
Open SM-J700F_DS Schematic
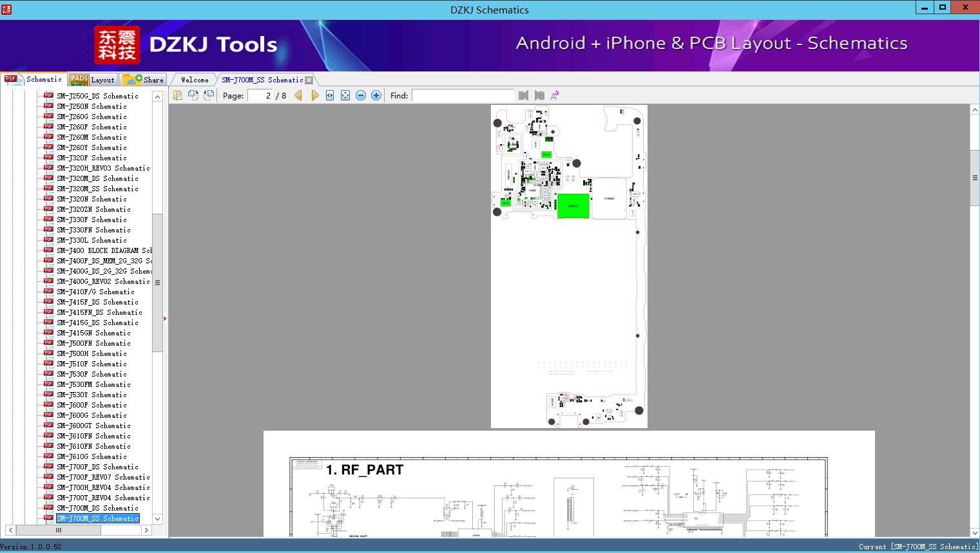click(x=97, y=467)
